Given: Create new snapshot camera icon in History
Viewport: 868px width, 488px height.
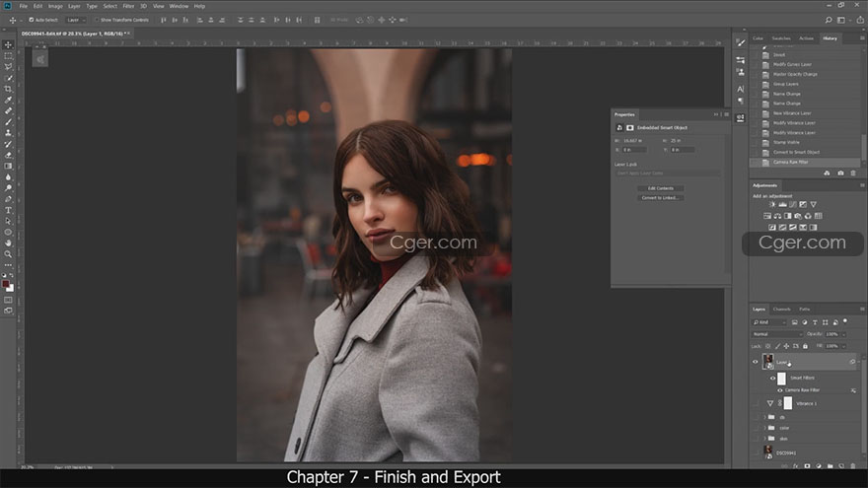Looking at the screenshot, I should [x=840, y=174].
